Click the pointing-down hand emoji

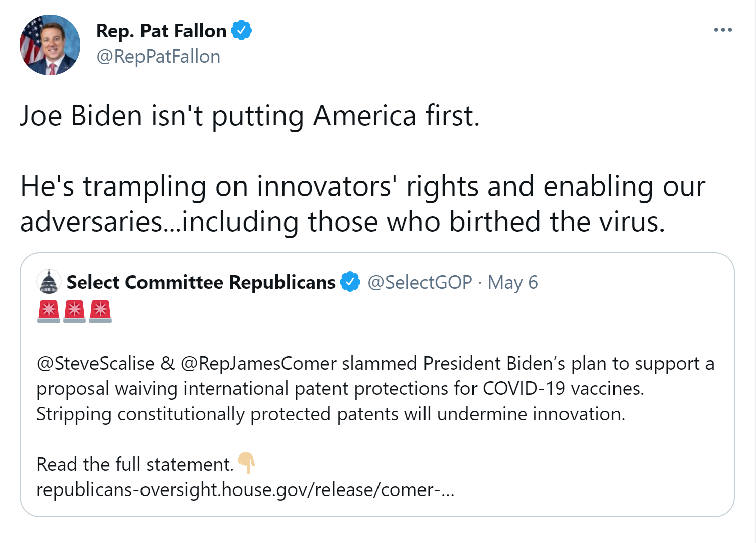247,462
